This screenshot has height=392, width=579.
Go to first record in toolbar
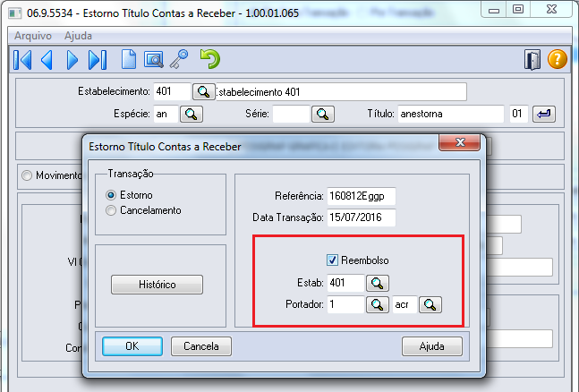point(22,59)
